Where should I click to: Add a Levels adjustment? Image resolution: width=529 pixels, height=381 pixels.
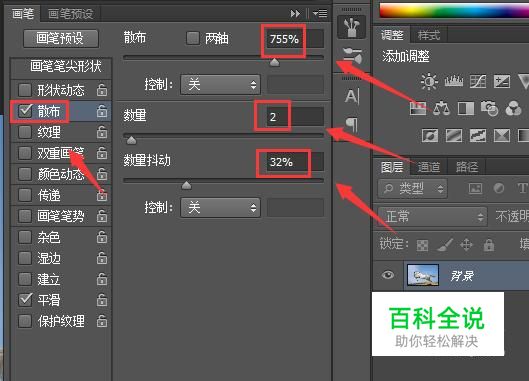tap(454, 82)
